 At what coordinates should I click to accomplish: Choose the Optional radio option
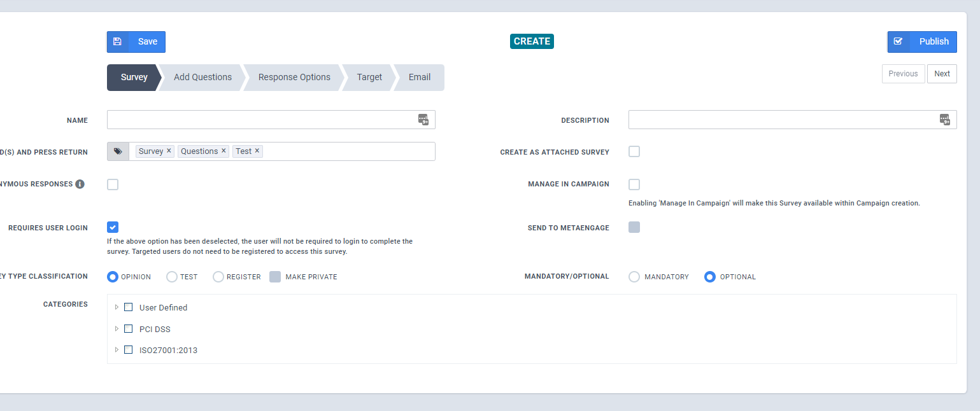(x=710, y=277)
